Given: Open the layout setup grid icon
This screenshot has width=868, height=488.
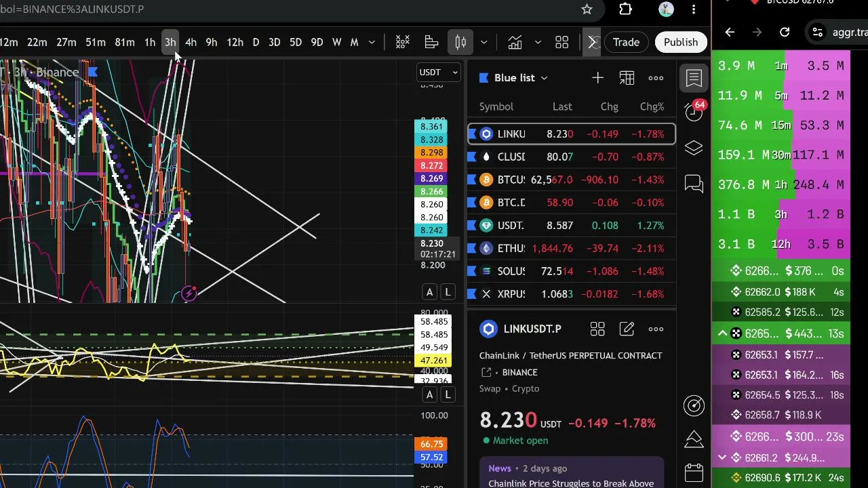Looking at the screenshot, I should [561, 42].
